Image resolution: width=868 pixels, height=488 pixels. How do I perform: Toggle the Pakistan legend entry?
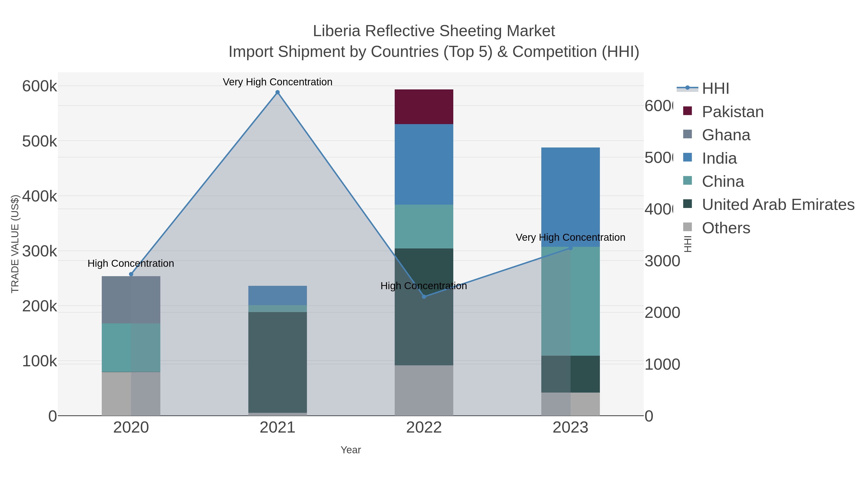pyautogui.click(x=723, y=112)
